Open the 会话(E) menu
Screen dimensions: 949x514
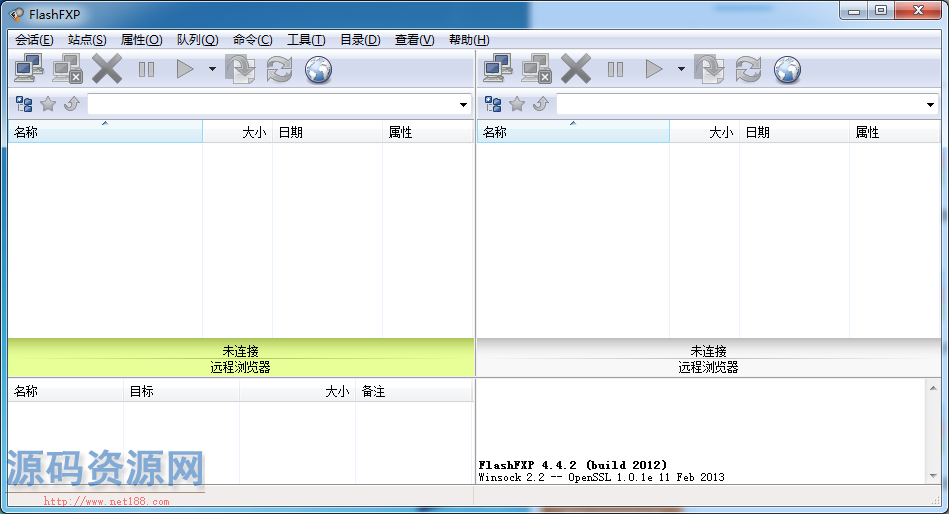(34, 40)
